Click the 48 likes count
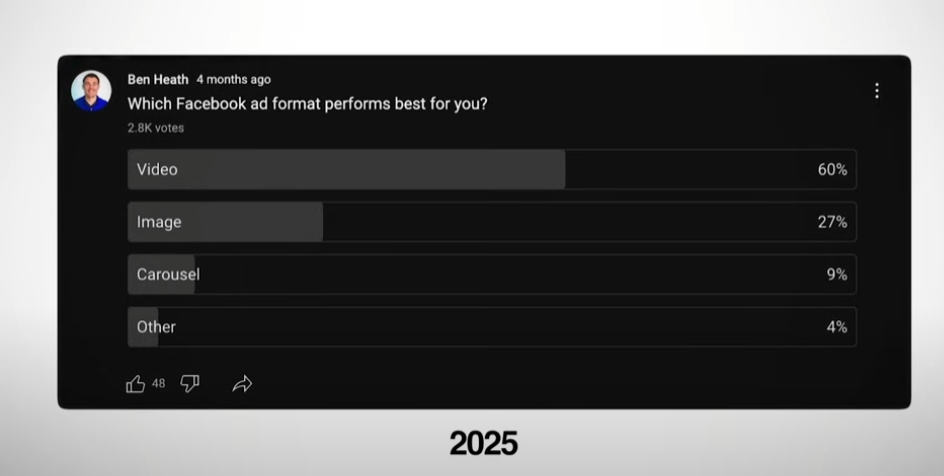 tap(158, 384)
